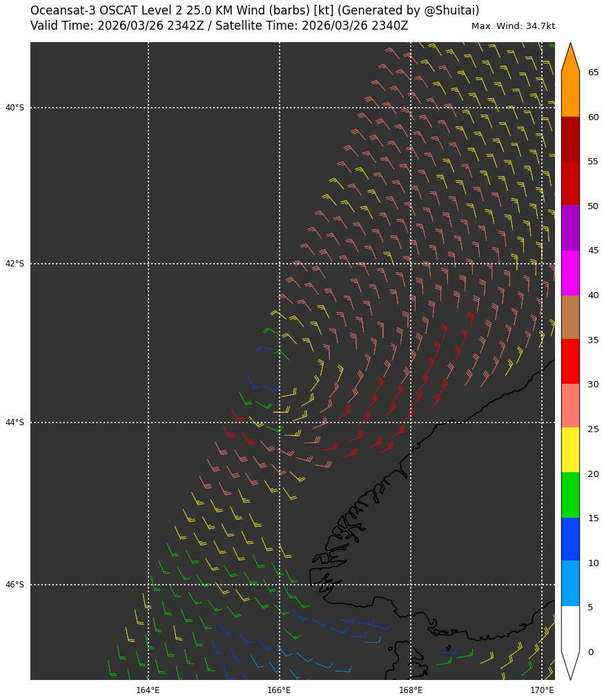Click the 44°S latitude axis label
This screenshot has width=604, height=700.
coord(14,422)
